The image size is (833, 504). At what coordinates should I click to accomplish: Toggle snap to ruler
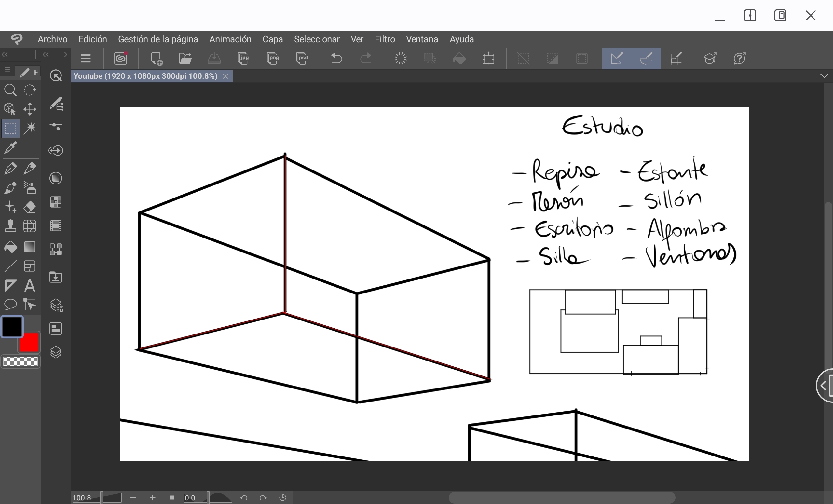click(617, 59)
